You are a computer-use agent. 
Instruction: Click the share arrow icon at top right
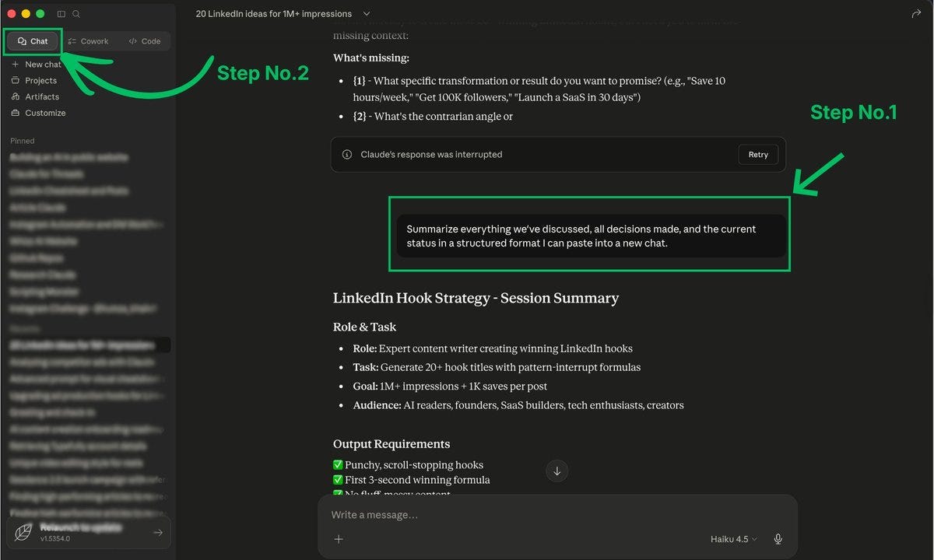click(915, 14)
